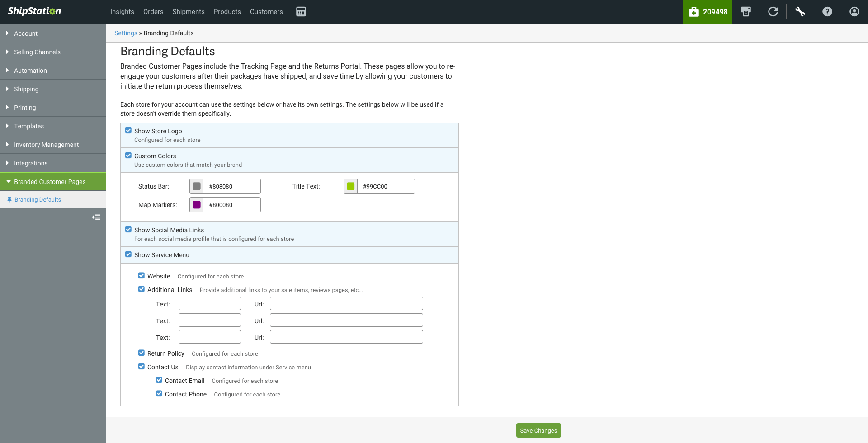Go to the Orders menu
The image size is (868, 443).
tap(153, 12)
